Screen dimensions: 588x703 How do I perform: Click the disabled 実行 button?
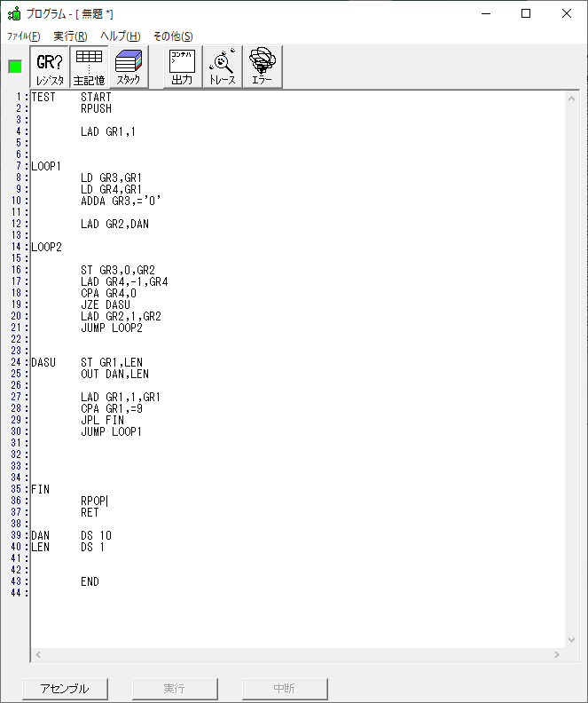(x=175, y=688)
